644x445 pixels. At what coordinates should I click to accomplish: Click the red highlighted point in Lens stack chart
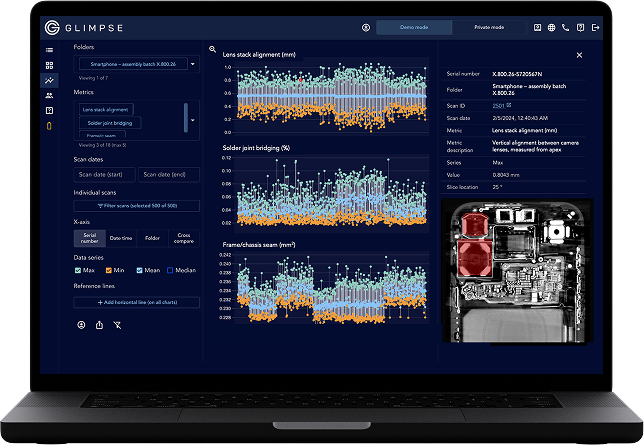coord(301,80)
